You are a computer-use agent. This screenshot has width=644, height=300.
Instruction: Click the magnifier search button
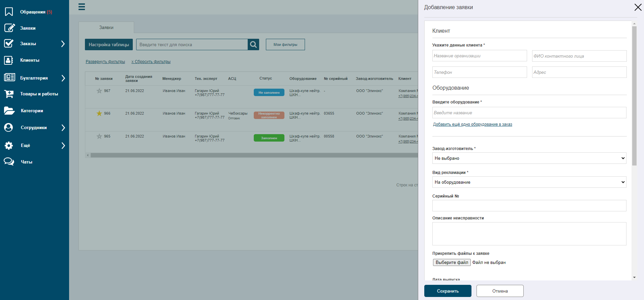coord(253,44)
